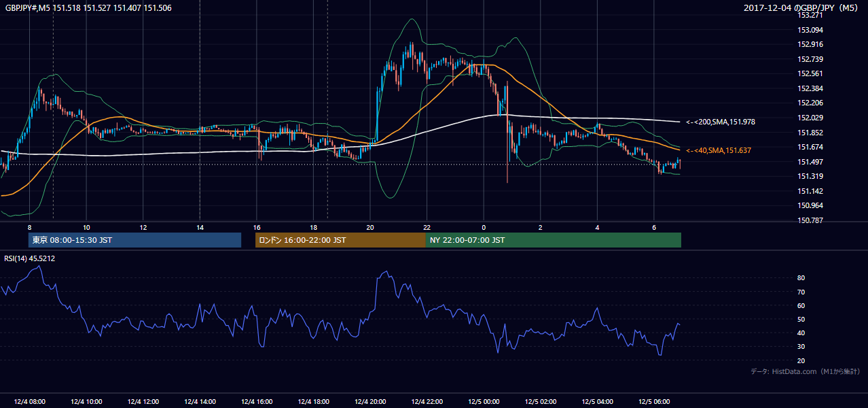Click the 12/5 04:00 time axis label
Viewport: 868px width, 408px height.
(597, 402)
